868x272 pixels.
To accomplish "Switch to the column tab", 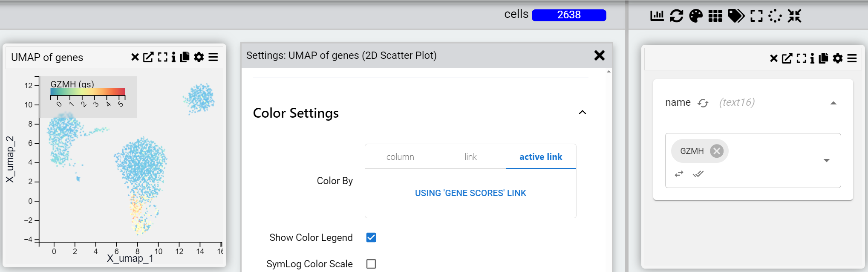I will click(400, 157).
